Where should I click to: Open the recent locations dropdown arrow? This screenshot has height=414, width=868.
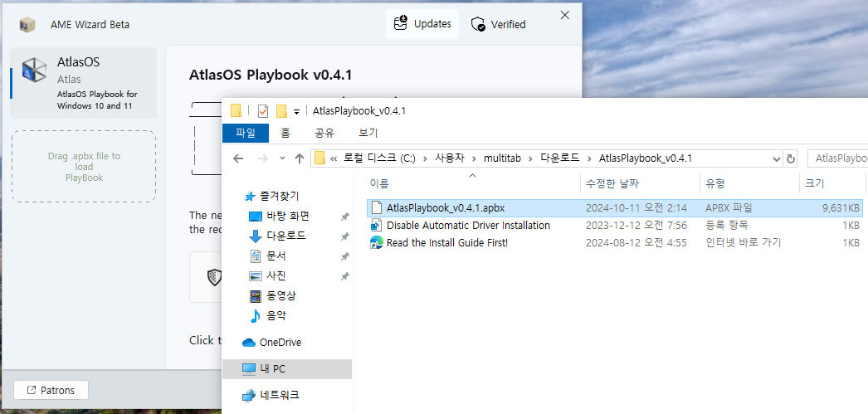282,158
